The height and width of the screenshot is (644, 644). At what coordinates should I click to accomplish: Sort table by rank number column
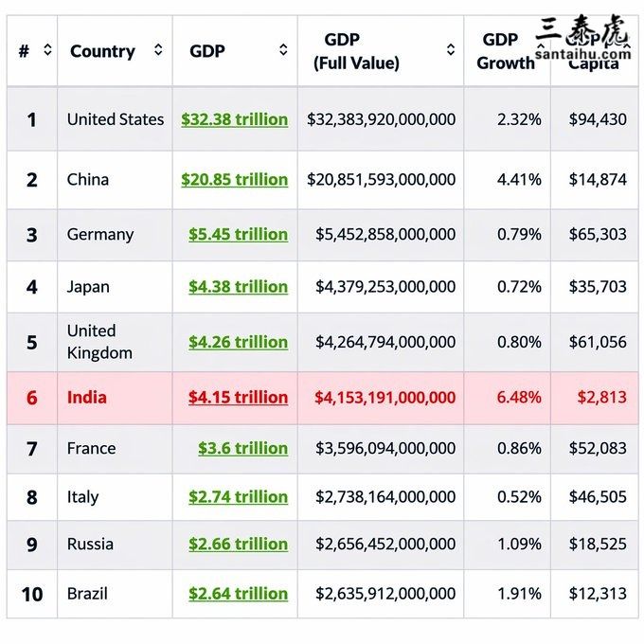coord(47,51)
